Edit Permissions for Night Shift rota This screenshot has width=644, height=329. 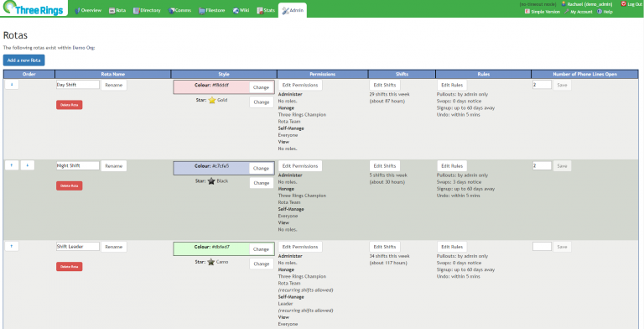tap(300, 166)
